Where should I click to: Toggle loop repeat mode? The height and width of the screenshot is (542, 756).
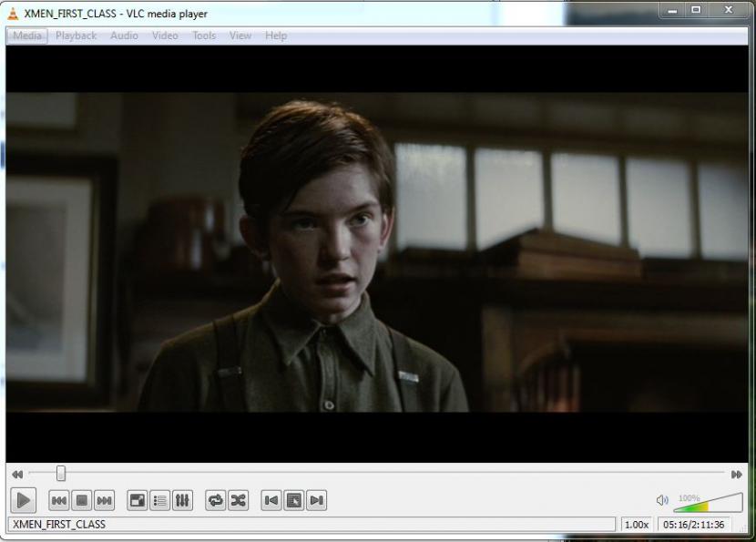click(x=216, y=500)
